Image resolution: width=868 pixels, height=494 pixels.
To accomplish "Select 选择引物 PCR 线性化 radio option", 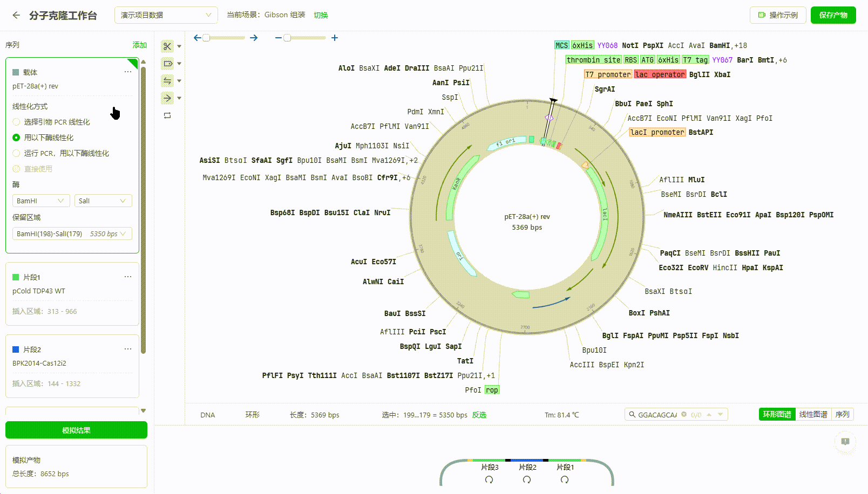I will click(x=16, y=122).
